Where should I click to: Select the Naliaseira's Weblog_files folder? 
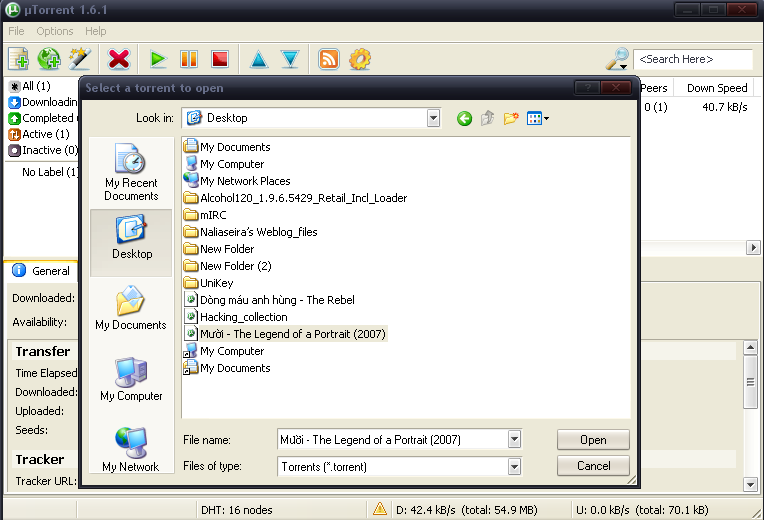point(250,232)
